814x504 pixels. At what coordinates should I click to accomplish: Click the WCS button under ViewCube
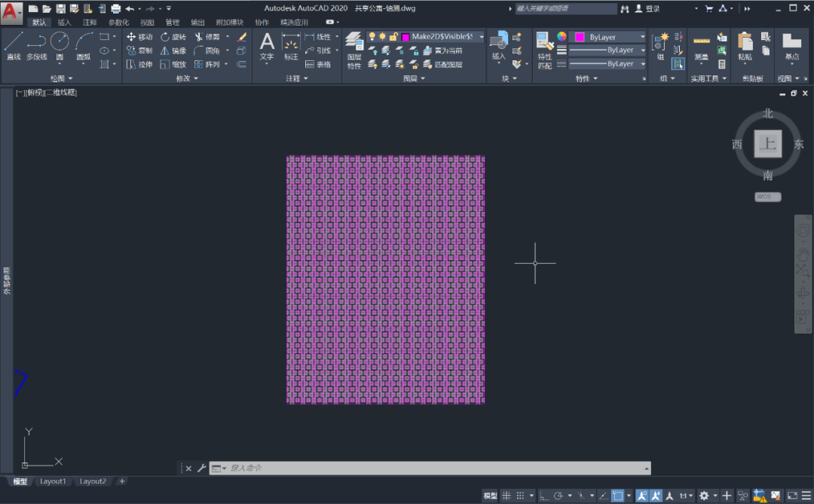[x=768, y=197]
